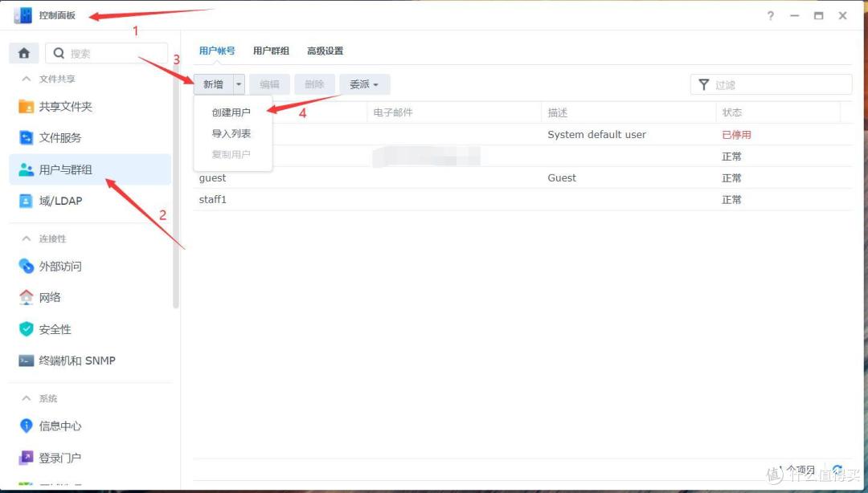Click the search magnifier icon

(59, 54)
